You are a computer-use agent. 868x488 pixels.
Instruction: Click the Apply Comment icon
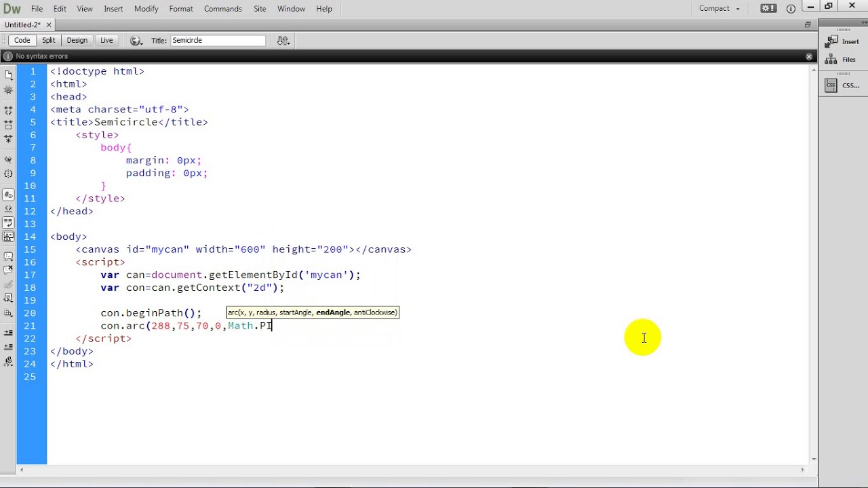pyautogui.click(x=8, y=257)
